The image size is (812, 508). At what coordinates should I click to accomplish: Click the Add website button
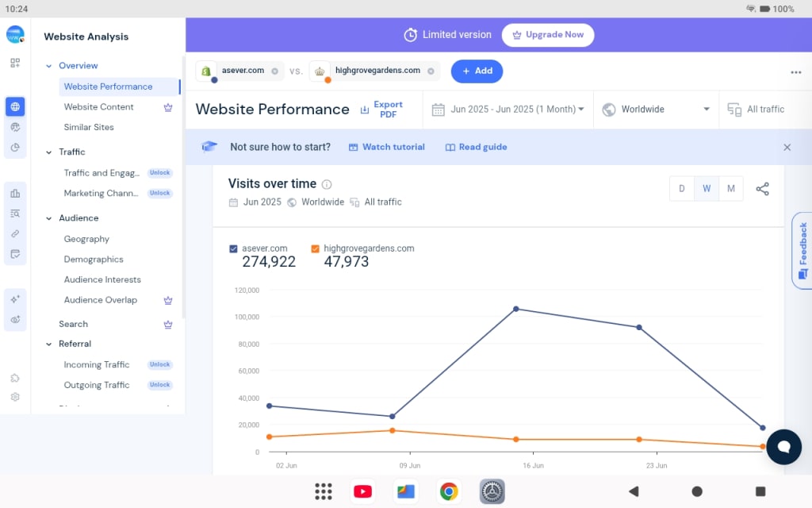click(477, 71)
